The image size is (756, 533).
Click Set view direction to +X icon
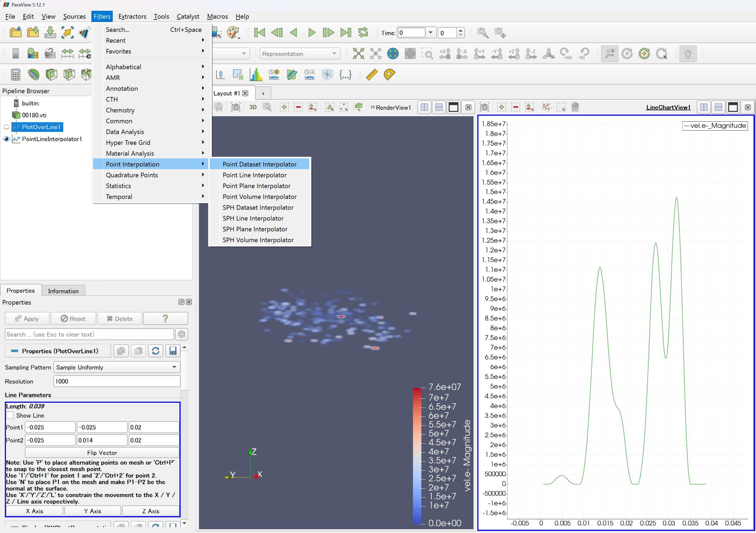tap(444, 53)
